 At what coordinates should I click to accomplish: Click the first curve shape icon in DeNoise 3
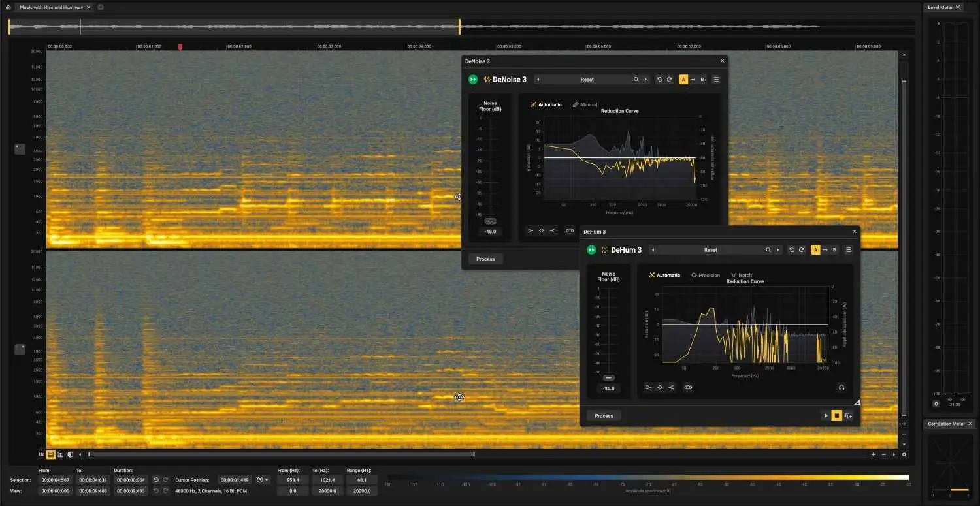(530, 230)
